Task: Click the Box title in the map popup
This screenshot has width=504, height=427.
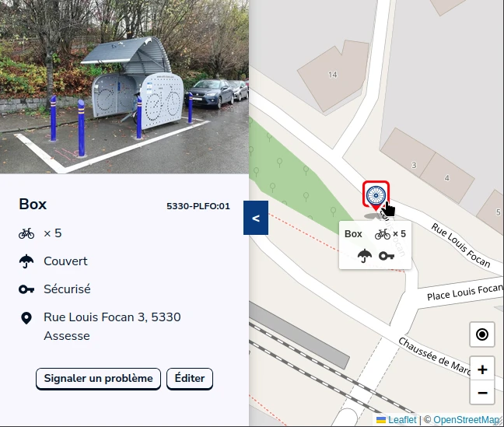Action: 353,234
